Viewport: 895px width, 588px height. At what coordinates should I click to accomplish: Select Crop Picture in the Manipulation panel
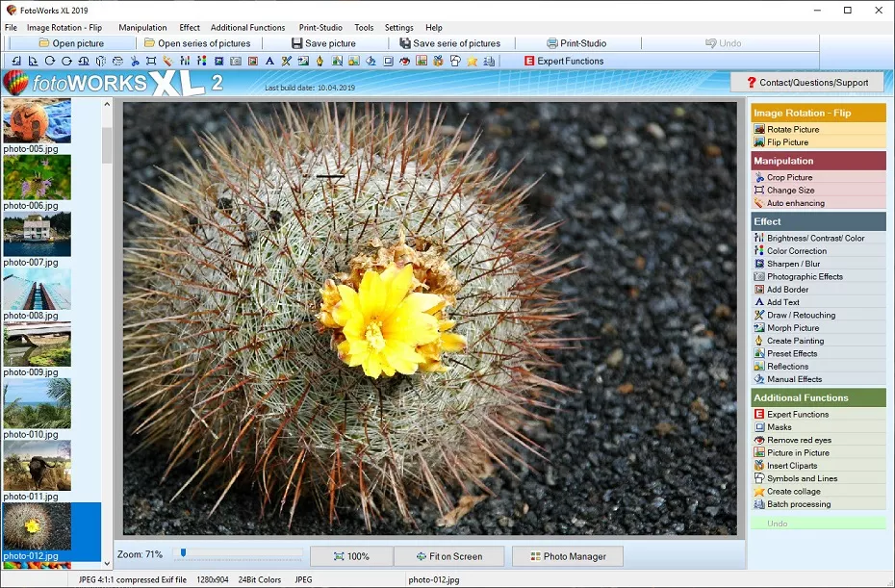(x=789, y=177)
